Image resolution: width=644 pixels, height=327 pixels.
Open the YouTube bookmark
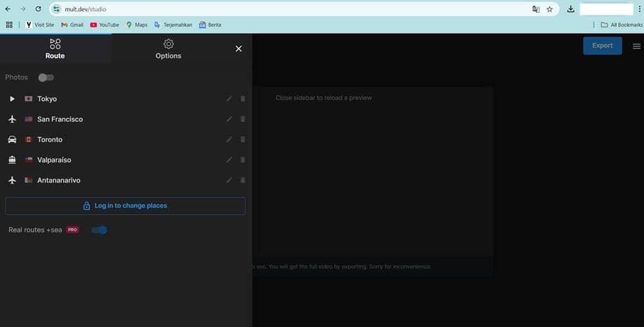point(104,25)
